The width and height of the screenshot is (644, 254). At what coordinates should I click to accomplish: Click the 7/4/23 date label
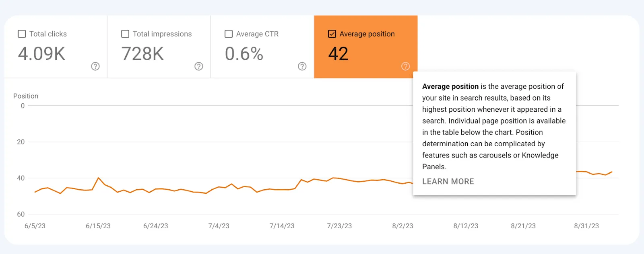[x=219, y=226]
